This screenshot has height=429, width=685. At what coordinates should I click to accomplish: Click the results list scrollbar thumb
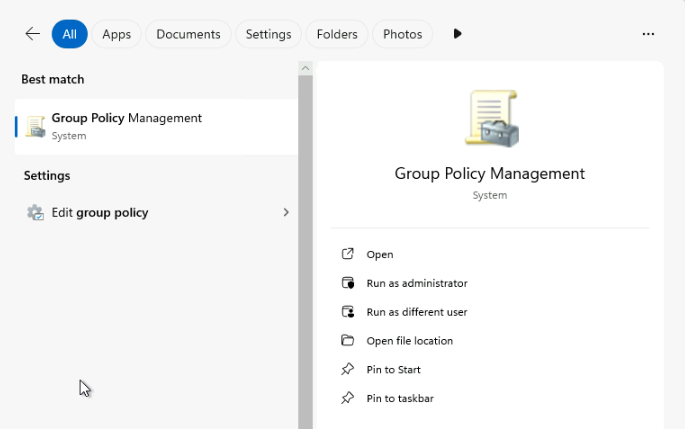(305, 252)
